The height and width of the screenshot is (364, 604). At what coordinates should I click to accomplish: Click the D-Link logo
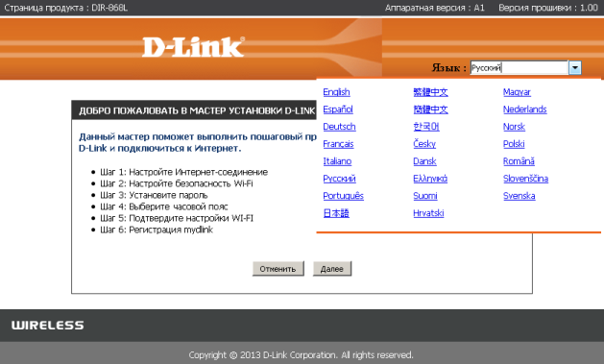(193, 47)
